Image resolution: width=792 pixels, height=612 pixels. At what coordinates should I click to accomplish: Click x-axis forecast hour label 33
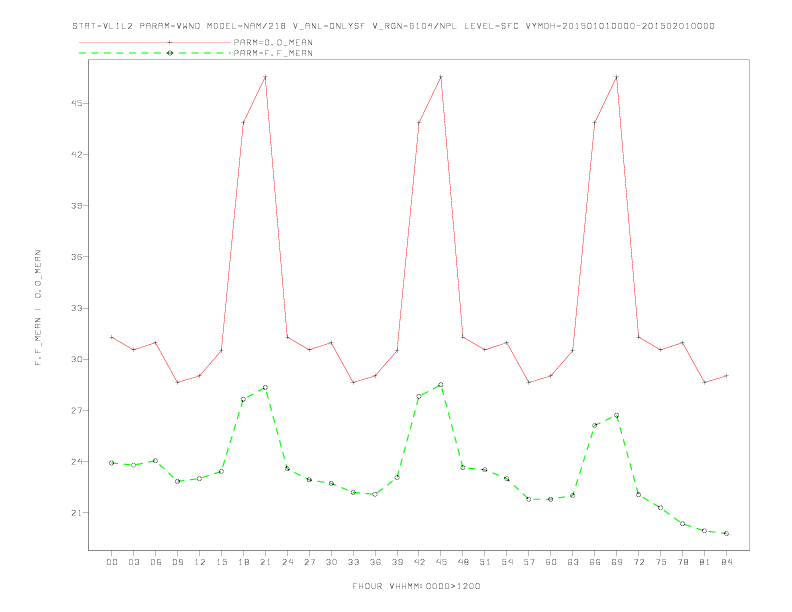[x=353, y=562]
